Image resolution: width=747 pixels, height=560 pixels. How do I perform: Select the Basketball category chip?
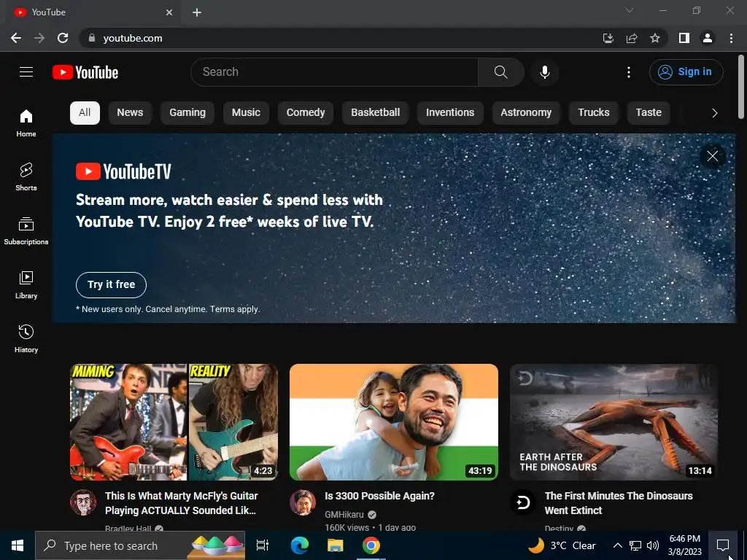(x=376, y=113)
